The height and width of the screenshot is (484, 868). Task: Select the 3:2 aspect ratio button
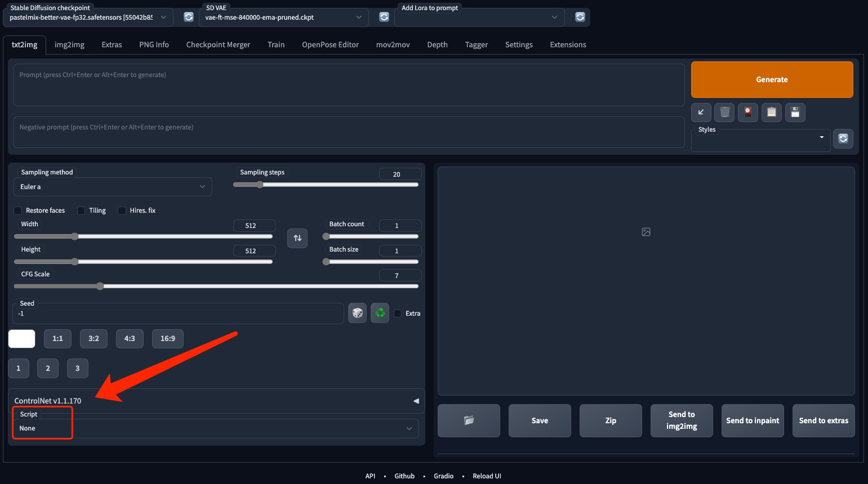[x=94, y=339]
